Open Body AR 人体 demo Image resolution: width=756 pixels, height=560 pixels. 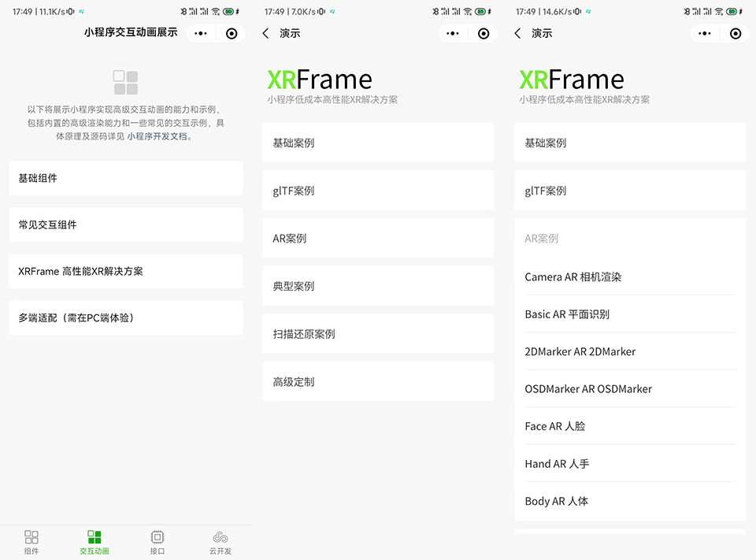(630, 501)
